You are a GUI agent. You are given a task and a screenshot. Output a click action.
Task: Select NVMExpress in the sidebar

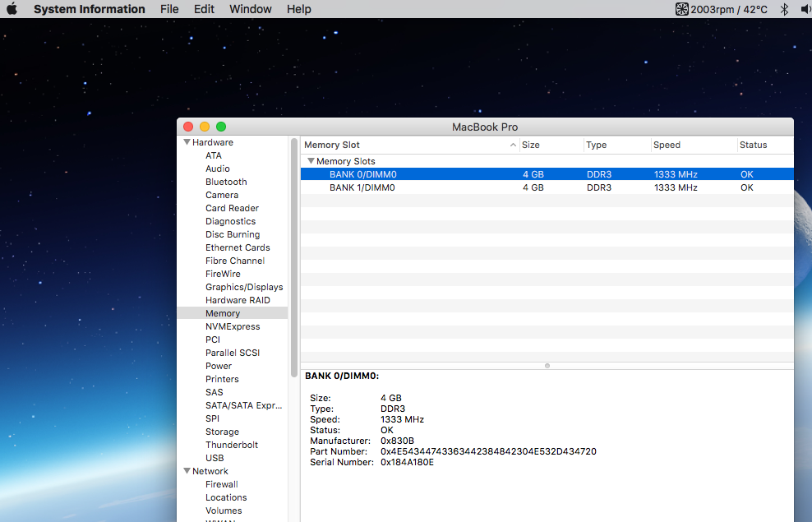pyautogui.click(x=233, y=326)
